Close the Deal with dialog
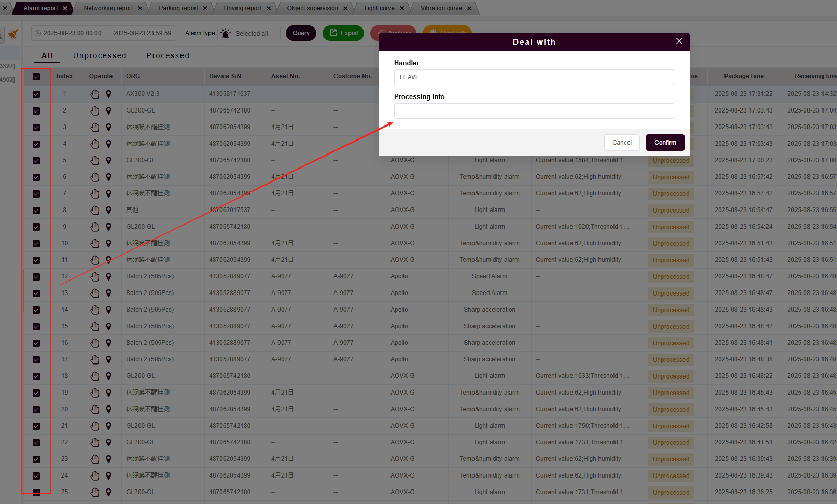The width and height of the screenshot is (837, 504). click(679, 41)
